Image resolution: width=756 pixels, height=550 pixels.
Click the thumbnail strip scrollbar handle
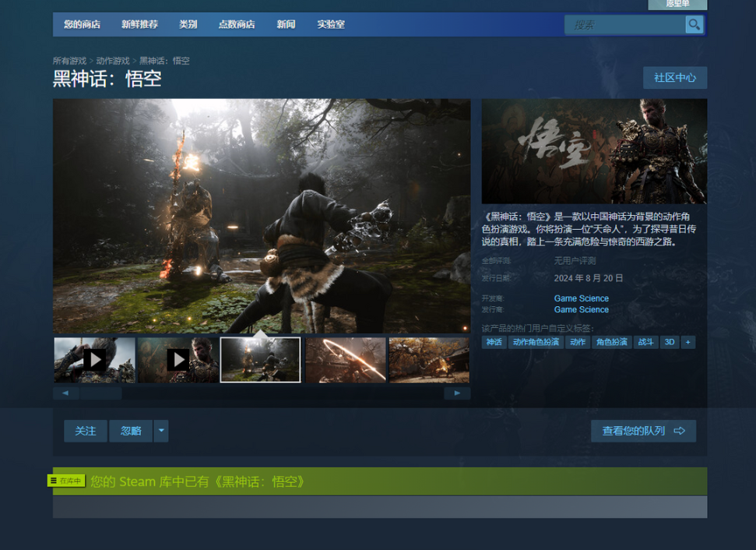point(100,393)
